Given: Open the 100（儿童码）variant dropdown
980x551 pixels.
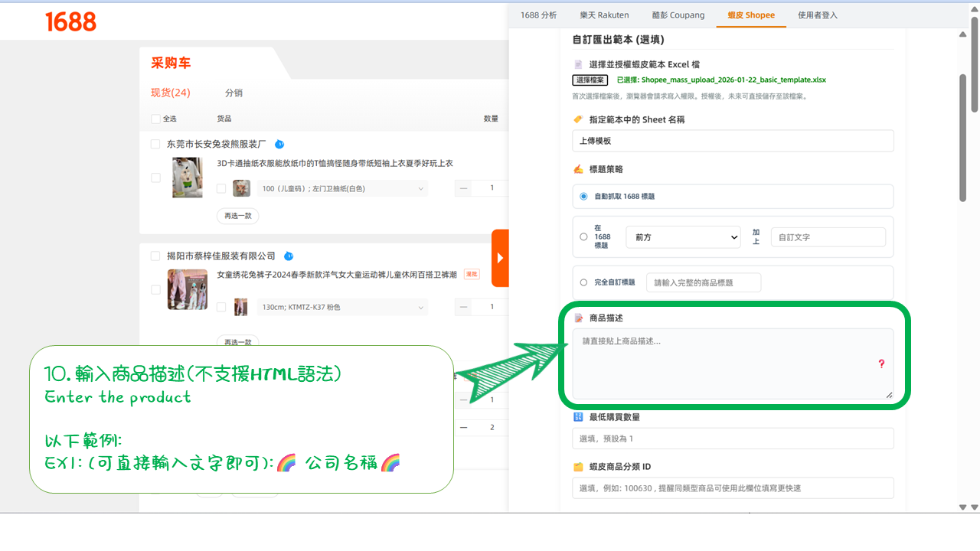Looking at the screenshot, I should point(339,187).
